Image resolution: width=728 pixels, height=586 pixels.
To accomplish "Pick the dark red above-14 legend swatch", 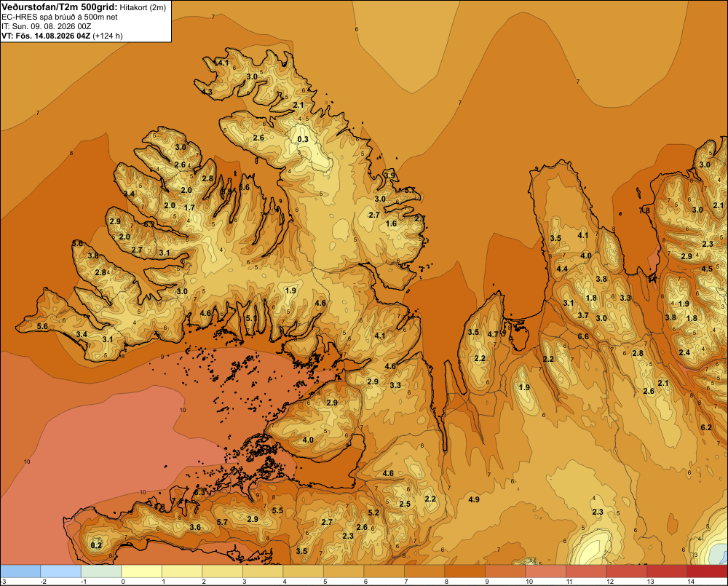I will click(707, 571).
